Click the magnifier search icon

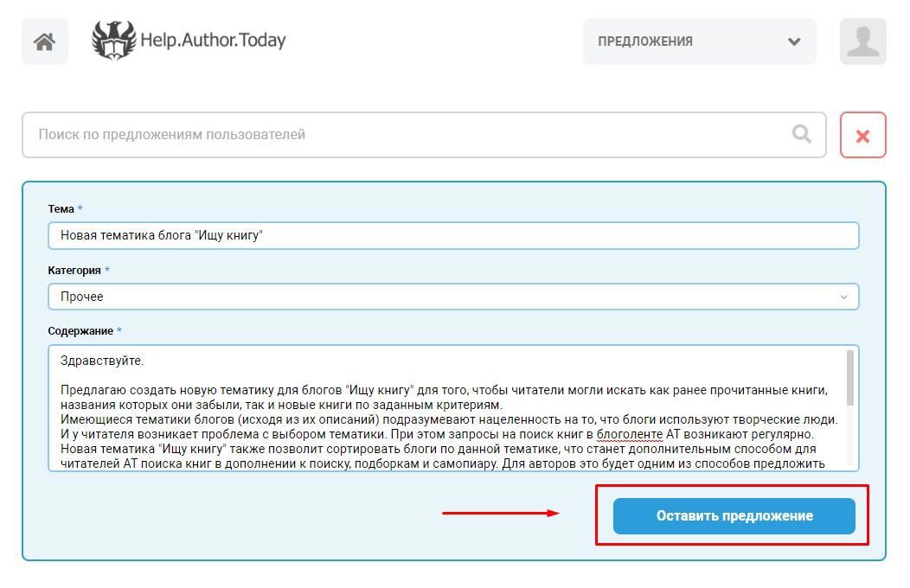tap(802, 134)
